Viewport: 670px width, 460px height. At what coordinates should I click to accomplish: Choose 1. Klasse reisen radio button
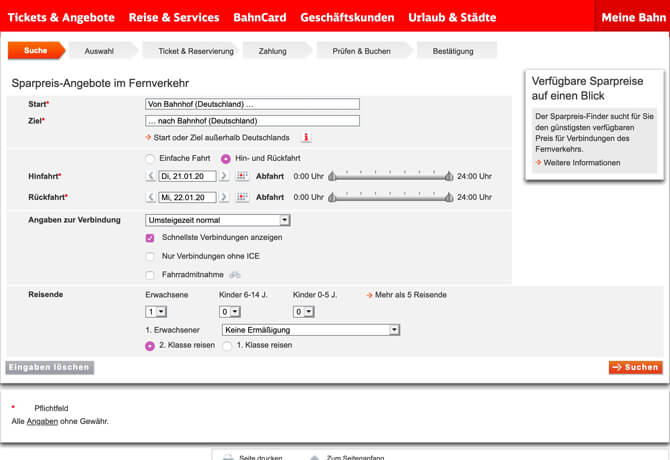[x=227, y=346]
